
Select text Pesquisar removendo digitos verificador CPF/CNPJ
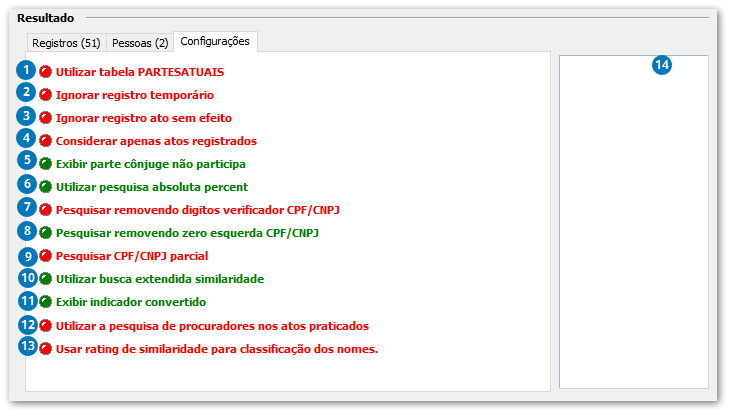(x=197, y=210)
